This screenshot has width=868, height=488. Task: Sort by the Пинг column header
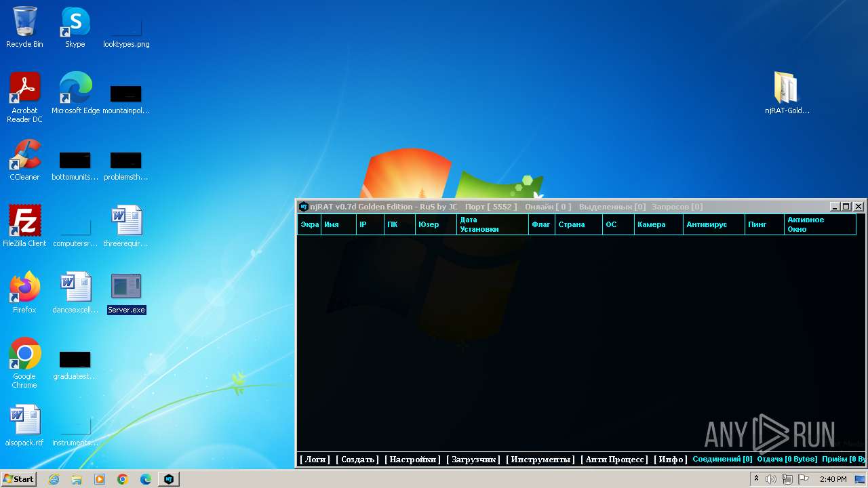coord(765,224)
